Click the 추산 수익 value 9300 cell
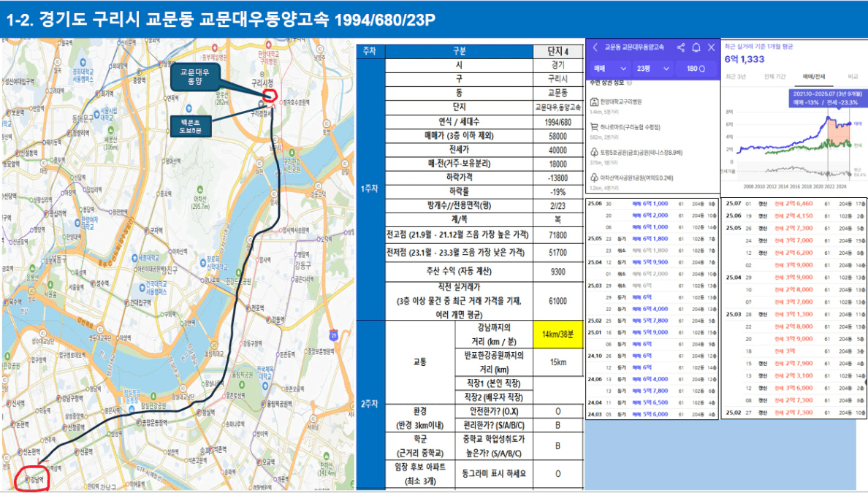868x493 pixels. click(x=558, y=272)
